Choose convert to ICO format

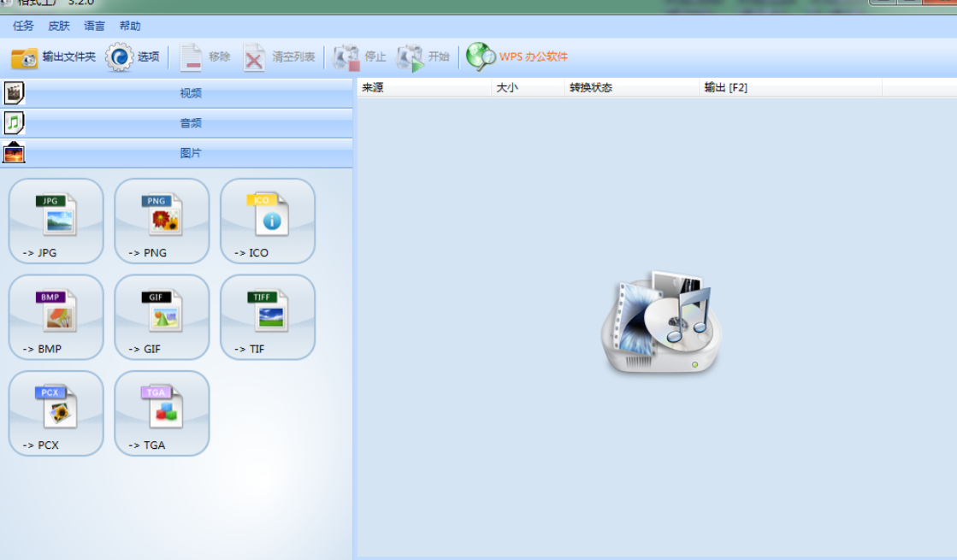[268, 221]
